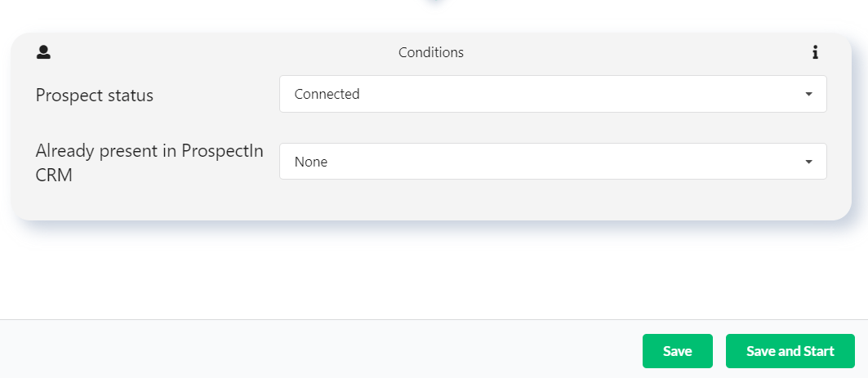Click white space below the Conditions card
The width and height of the screenshot is (868, 378).
[432, 271]
